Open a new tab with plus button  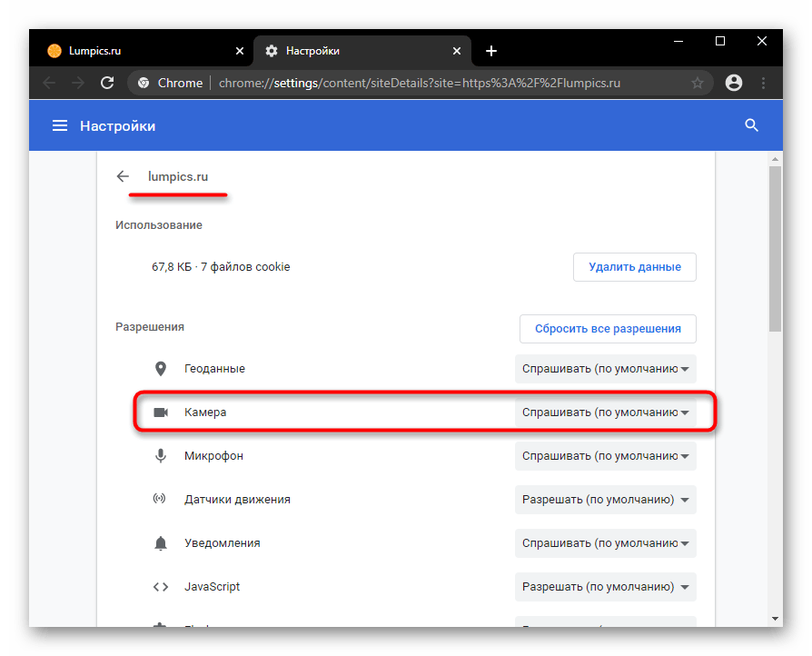491,51
